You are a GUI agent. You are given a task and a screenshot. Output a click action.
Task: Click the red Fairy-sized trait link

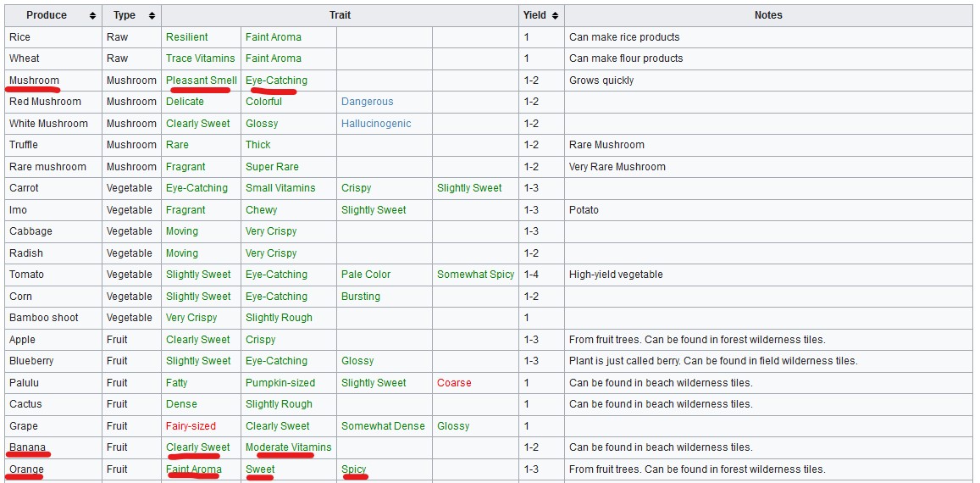tap(191, 426)
